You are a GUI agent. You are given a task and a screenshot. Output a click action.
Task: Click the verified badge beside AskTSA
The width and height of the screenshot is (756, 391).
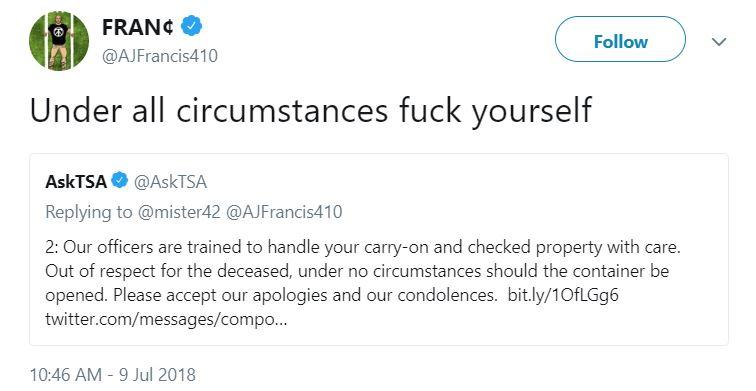click(x=120, y=181)
